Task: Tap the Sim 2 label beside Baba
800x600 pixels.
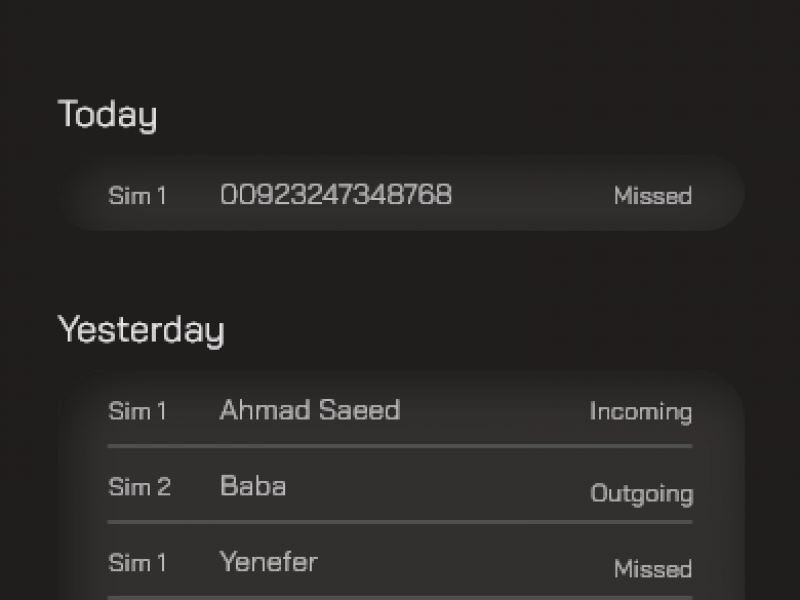Action: tap(139, 487)
